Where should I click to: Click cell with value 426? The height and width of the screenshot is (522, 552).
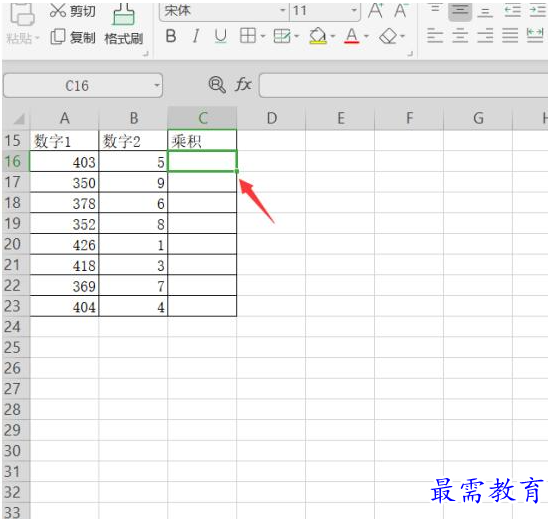click(64, 244)
